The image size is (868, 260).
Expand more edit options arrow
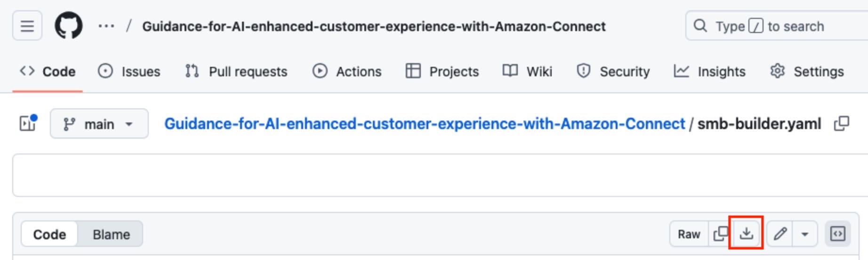[x=805, y=234]
